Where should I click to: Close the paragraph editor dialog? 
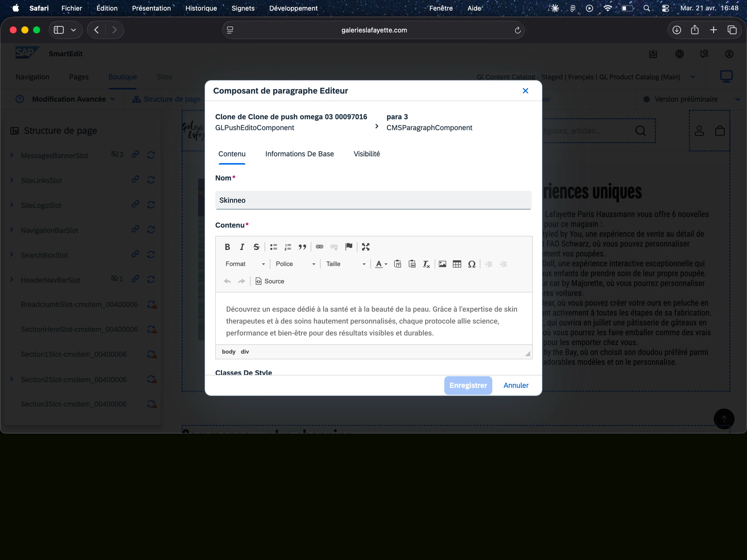point(525,91)
